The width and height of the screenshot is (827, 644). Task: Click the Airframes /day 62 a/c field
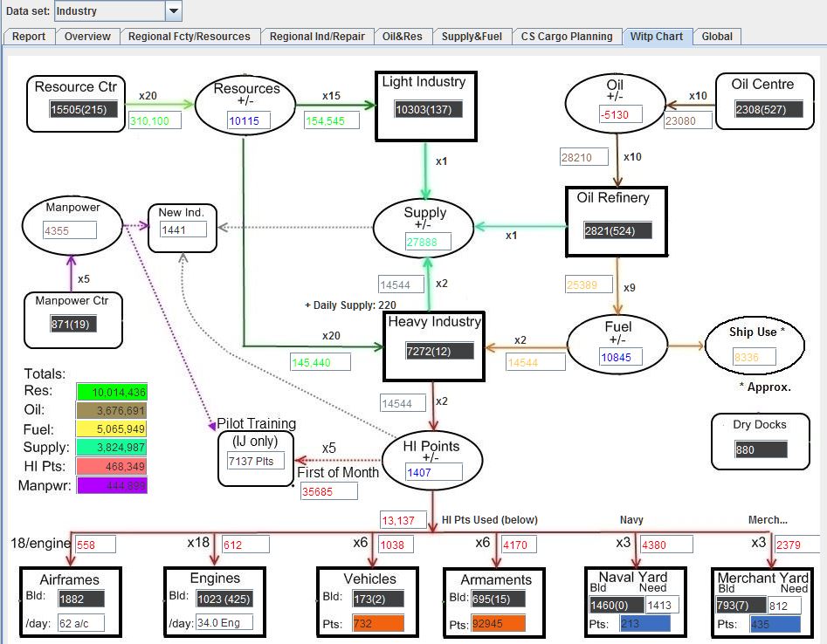pyautogui.click(x=81, y=623)
